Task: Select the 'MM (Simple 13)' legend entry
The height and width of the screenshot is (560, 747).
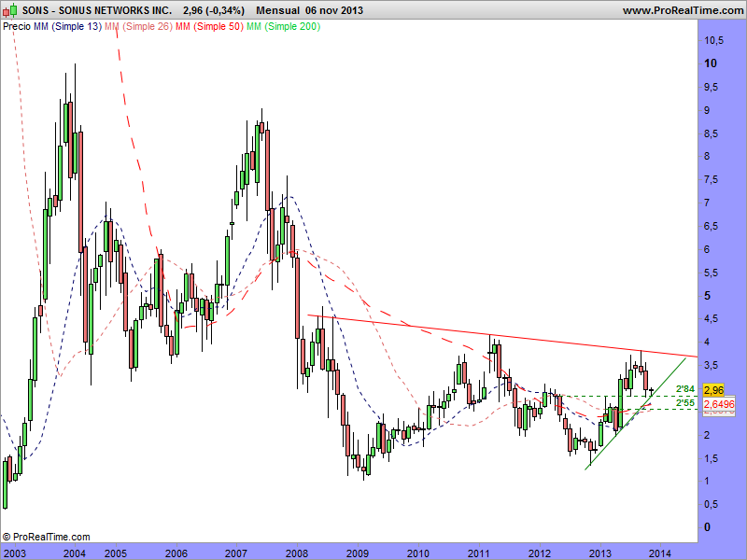Action: [67, 27]
